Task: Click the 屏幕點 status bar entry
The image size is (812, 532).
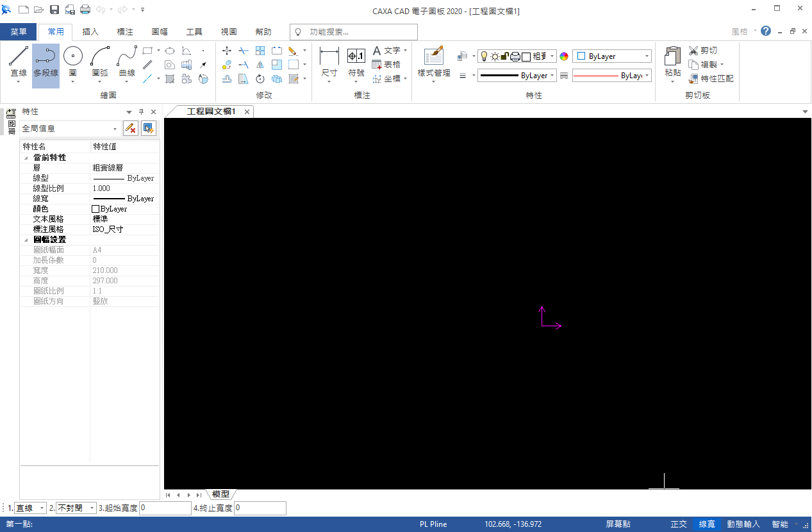Action: click(618, 524)
